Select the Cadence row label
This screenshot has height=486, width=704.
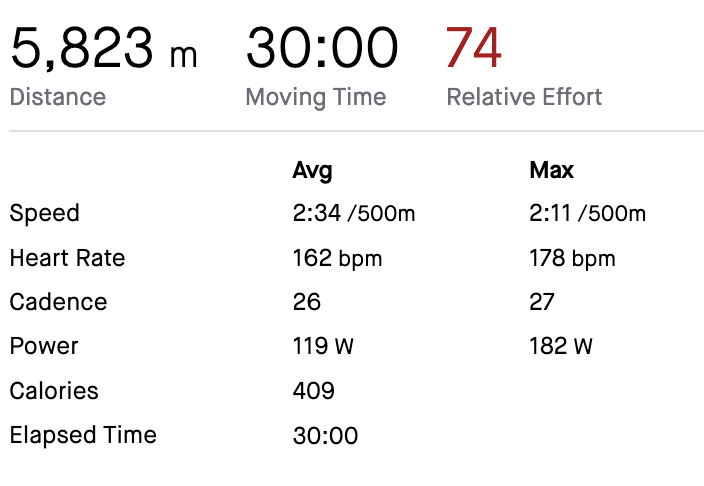[x=58, y=302]
